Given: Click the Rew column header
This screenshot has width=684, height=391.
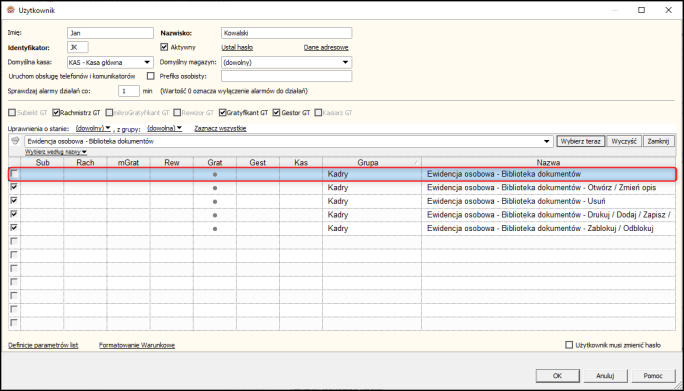Looking at the screenshot, I should pyautogui.click(x=172, y=162).
